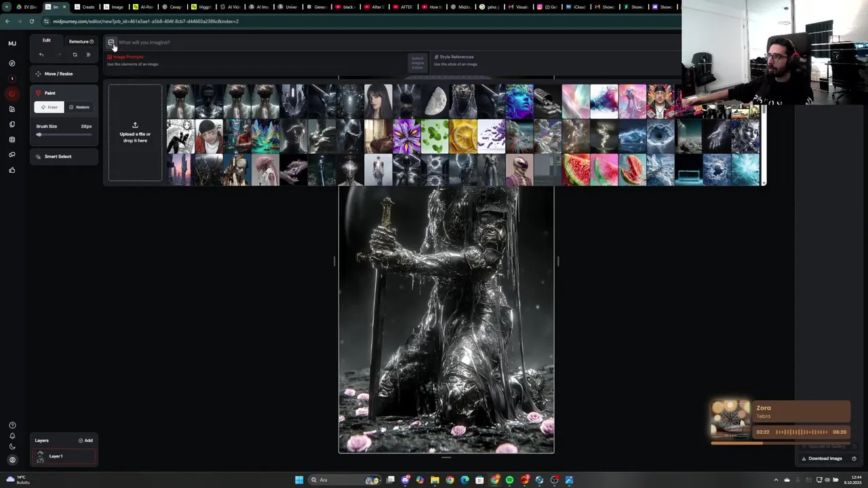The height and width of the screenshot is (488, 868).
Task: Open the account profile icon at the sidebar bottom
Action: coord(12,460)
